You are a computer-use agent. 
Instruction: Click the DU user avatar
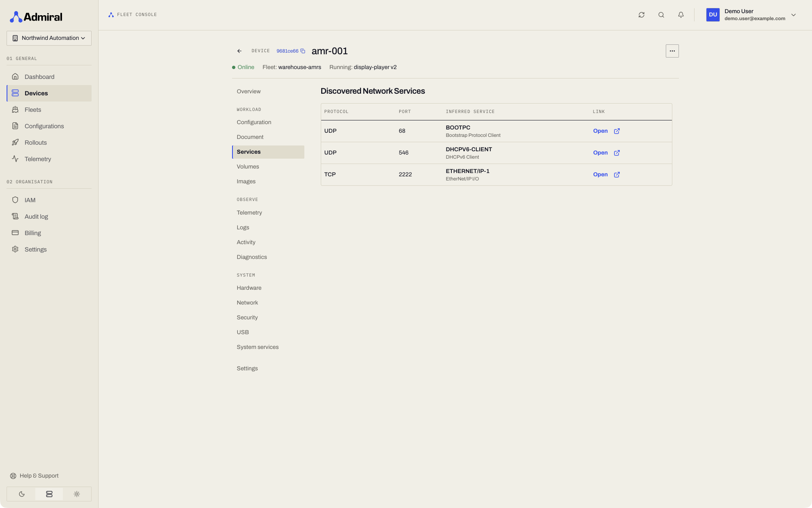tap(713, 15)
